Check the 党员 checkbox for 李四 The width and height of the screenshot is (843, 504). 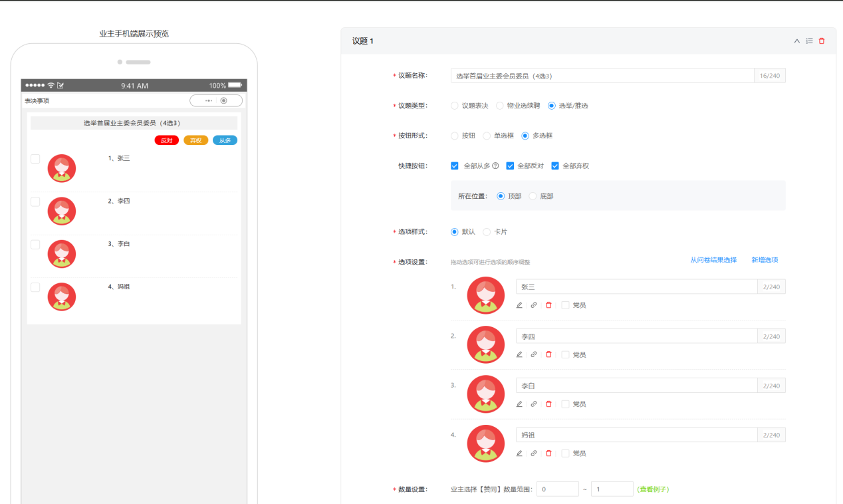tap(565, 354)
